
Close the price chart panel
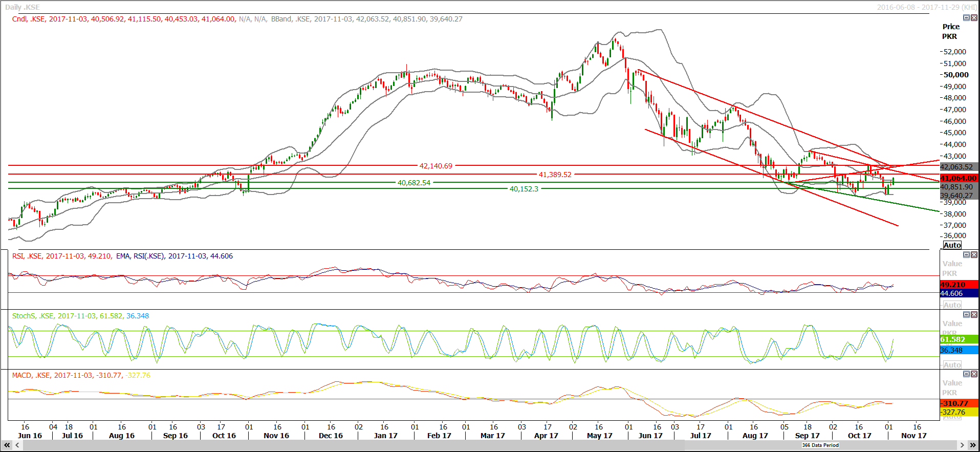974,18
